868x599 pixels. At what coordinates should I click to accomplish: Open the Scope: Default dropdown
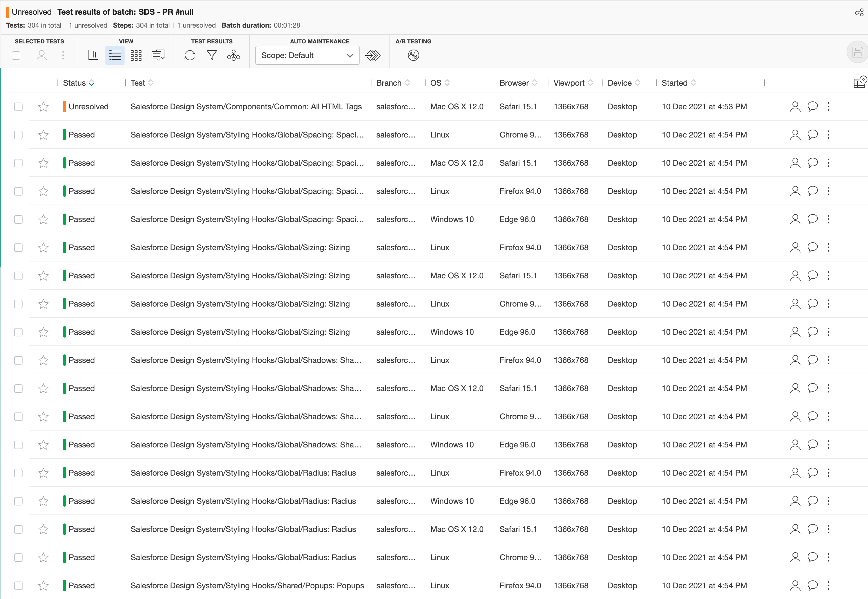pyautogui.click(x=307, y=55)
